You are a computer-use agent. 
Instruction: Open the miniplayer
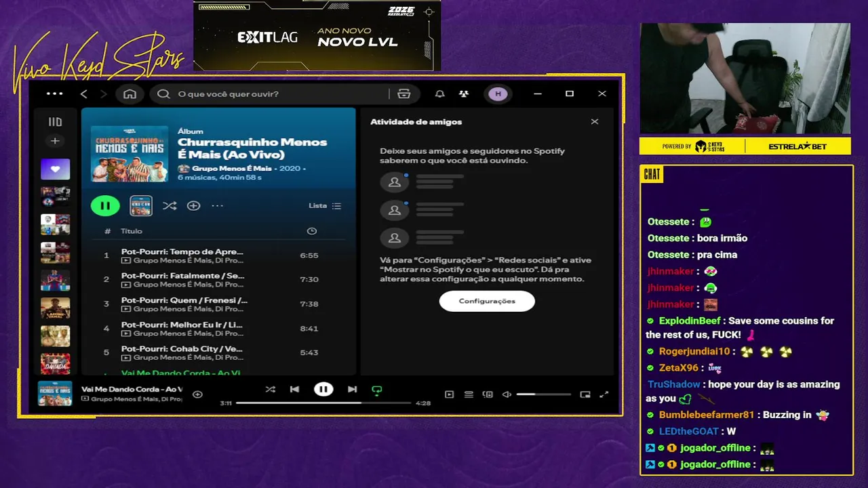[585, 394]
